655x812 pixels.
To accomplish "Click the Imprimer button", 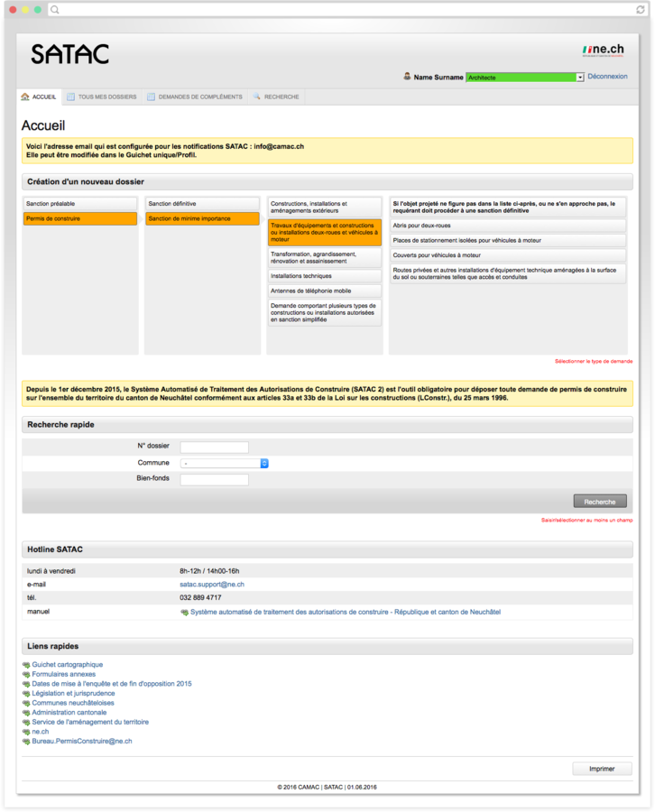I will point(602,769).
